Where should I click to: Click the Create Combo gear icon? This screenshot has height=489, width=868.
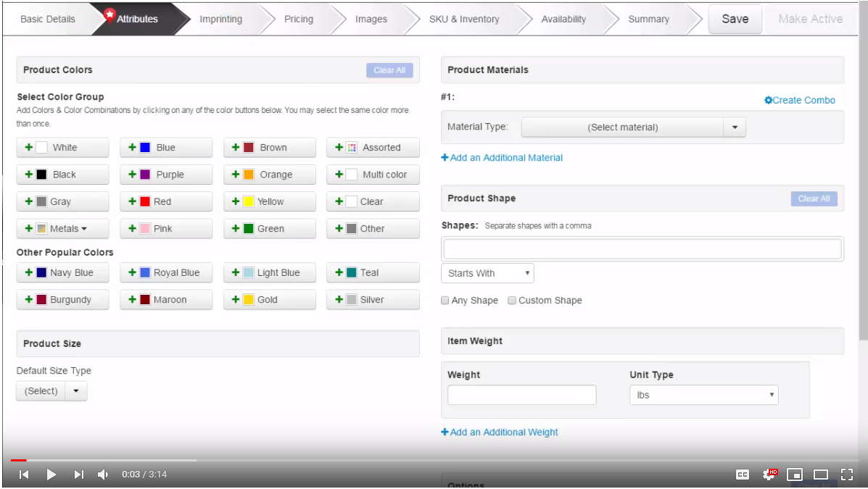[x=769, y=100]
